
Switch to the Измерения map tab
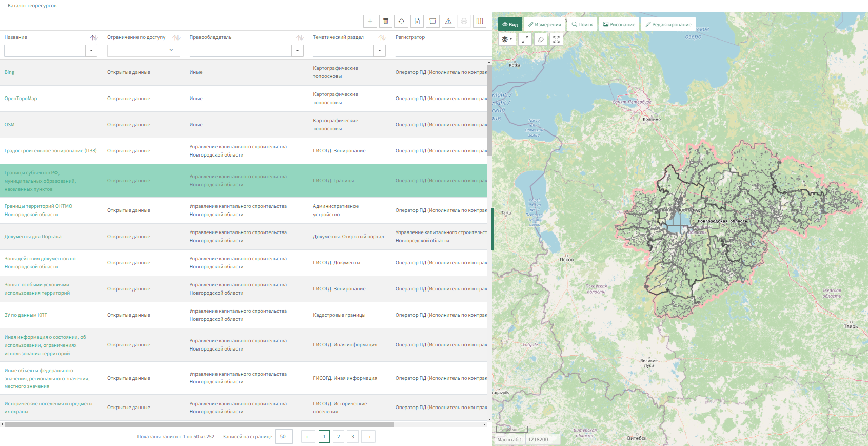click(545, 24)
